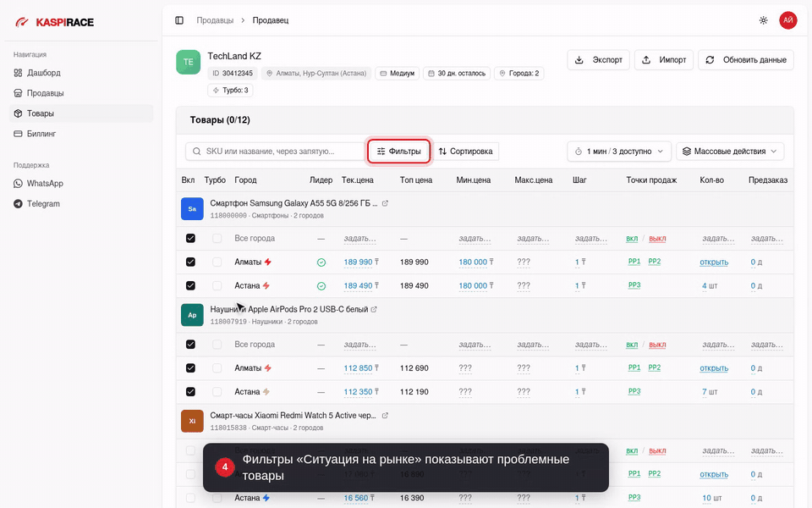Open external link icon for Xiaomi Redmi Watch 5
Screen dimensions: 812x508
tap(385, 415)
